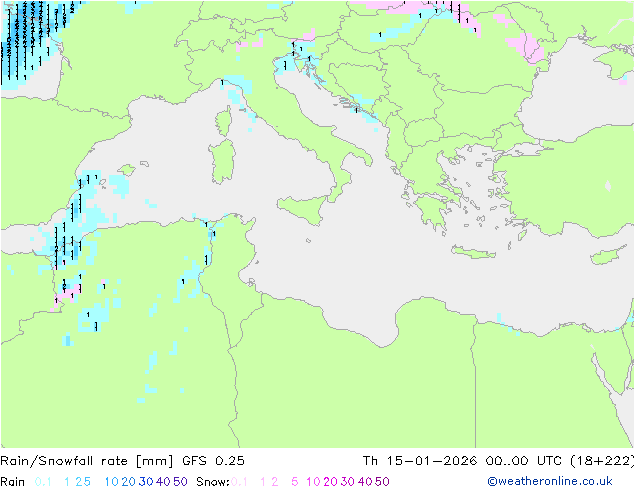Select the Rain legend value 10
Image resolution: width=634 pixels, height=490 pixels.
[111, 482]
